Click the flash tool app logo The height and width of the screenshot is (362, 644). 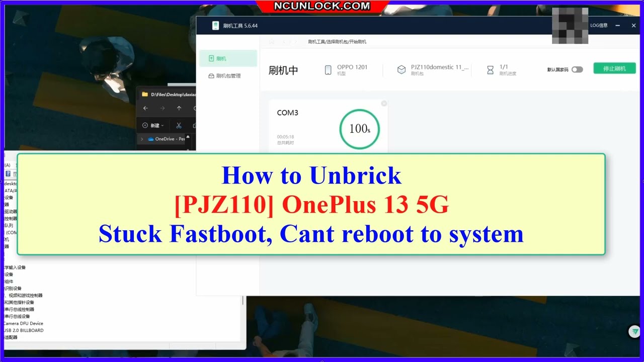tap(216, 26)
